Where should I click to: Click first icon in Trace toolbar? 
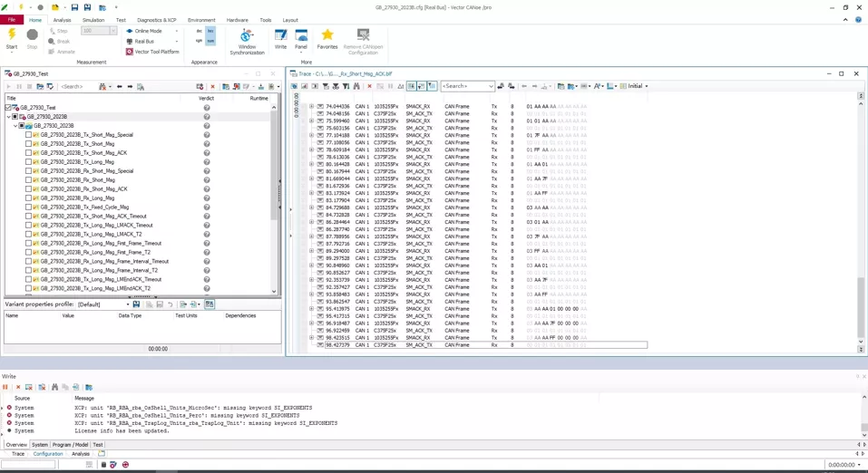click(x=294, y=86)
